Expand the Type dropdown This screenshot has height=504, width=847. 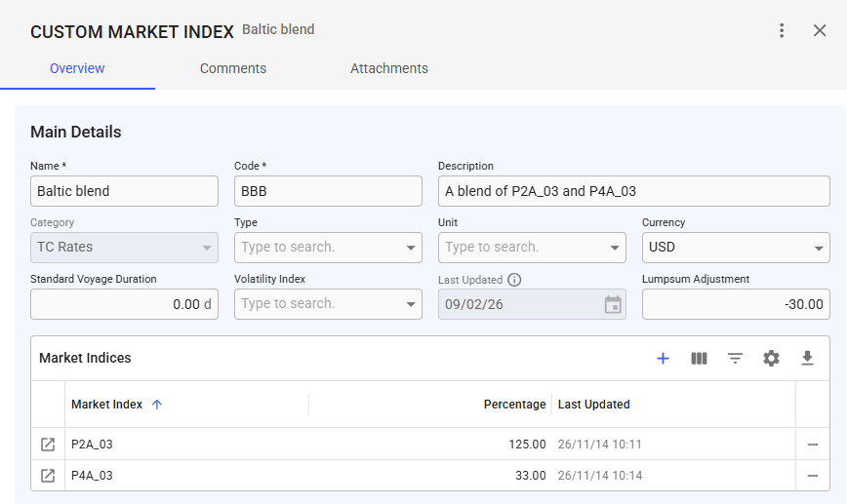tap(412, 248)
